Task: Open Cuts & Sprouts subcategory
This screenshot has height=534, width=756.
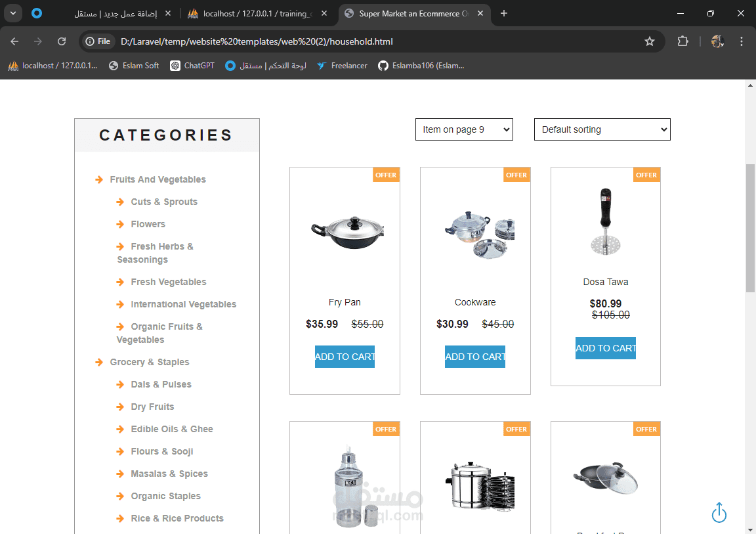Action: [164, 202]
